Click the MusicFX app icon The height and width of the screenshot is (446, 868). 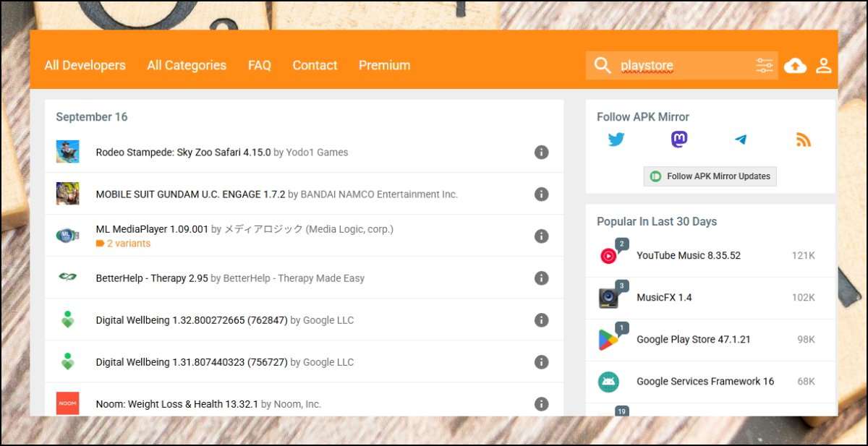pyautogui.click(x=608, y=298)
